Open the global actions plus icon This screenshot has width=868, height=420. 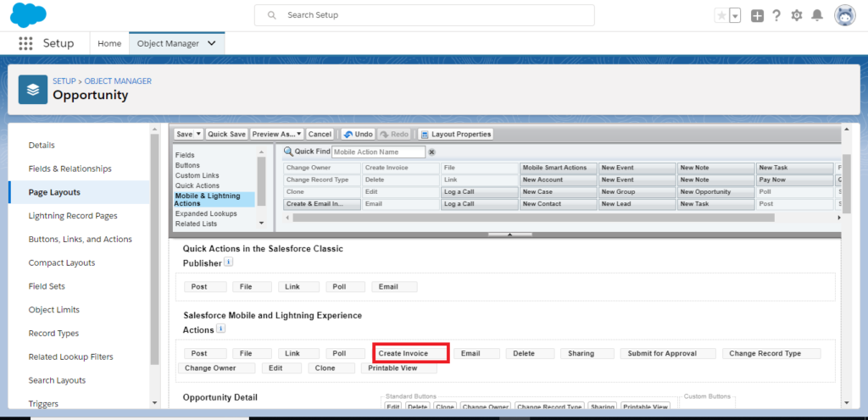pyautogui.click(x=757, y=15)
